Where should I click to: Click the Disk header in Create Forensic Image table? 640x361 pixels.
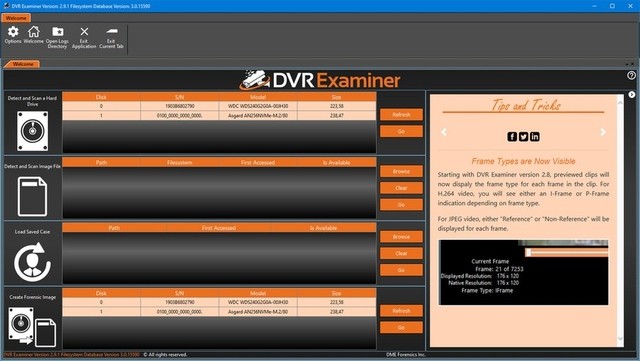(x=101, y=293)
